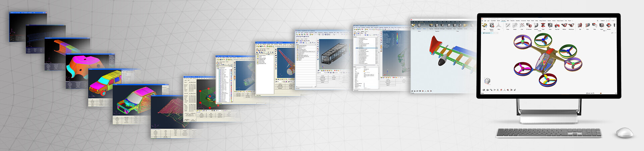Click the view cube in the viewport corner
The height and width of the screenshot is (151, 644).
point(487,81)
